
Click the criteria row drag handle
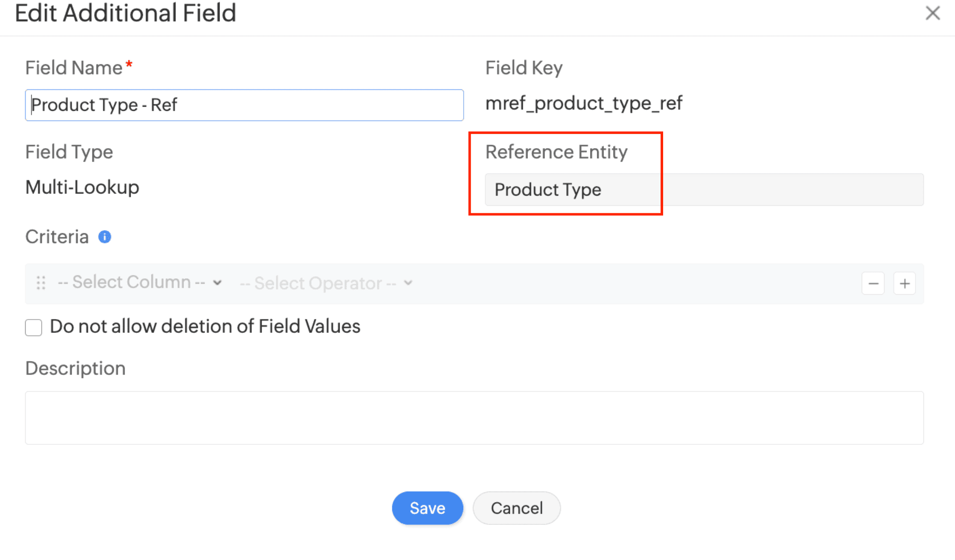pos(41,283)
